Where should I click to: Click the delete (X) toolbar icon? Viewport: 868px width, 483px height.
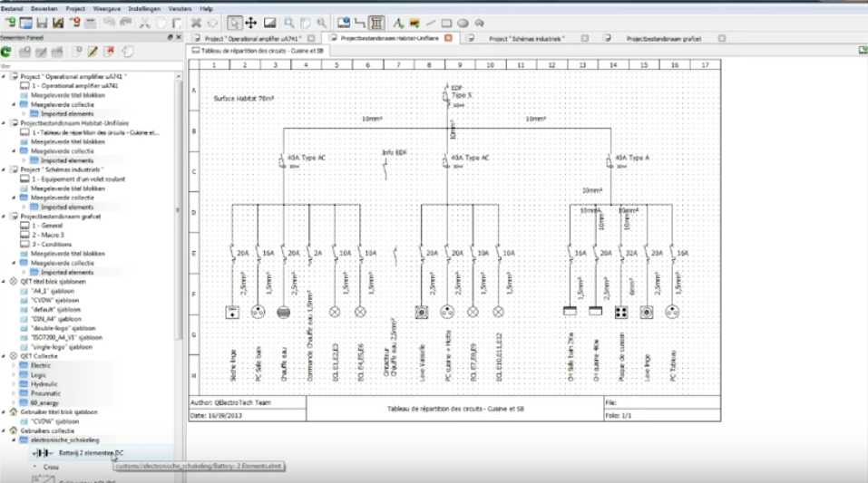(196, 22)
